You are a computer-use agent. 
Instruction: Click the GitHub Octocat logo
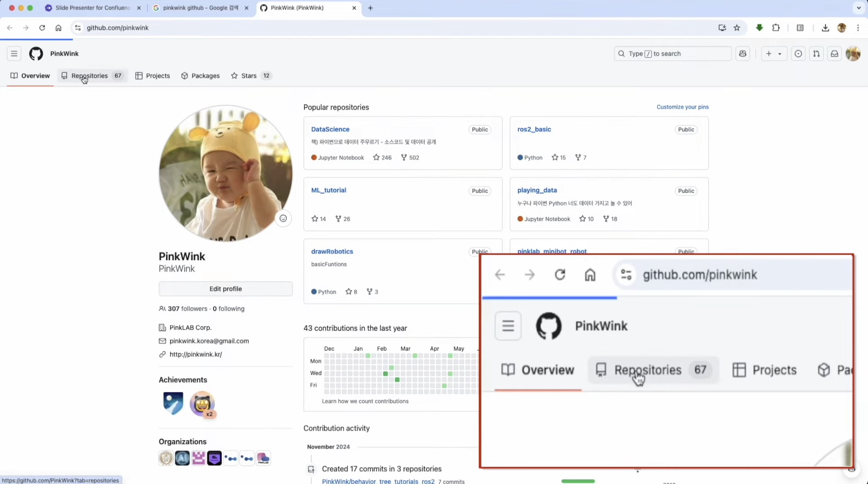36,54
